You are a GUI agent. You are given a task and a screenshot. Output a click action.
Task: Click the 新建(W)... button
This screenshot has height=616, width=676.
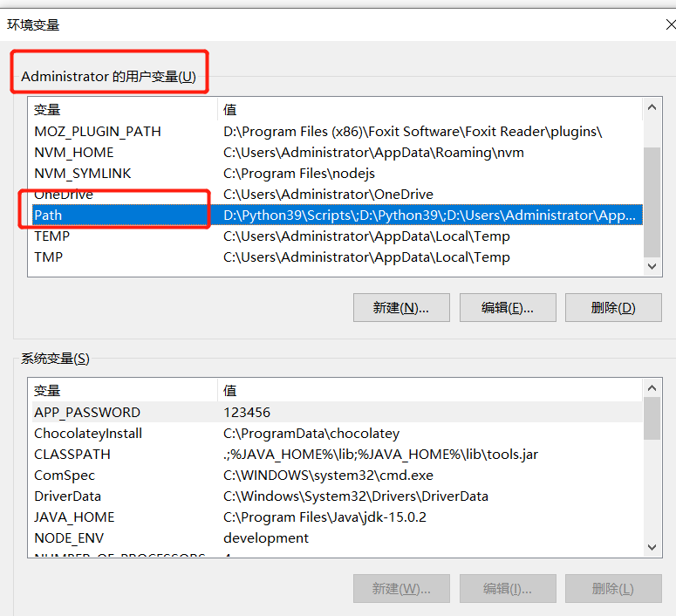pos(401,588)
